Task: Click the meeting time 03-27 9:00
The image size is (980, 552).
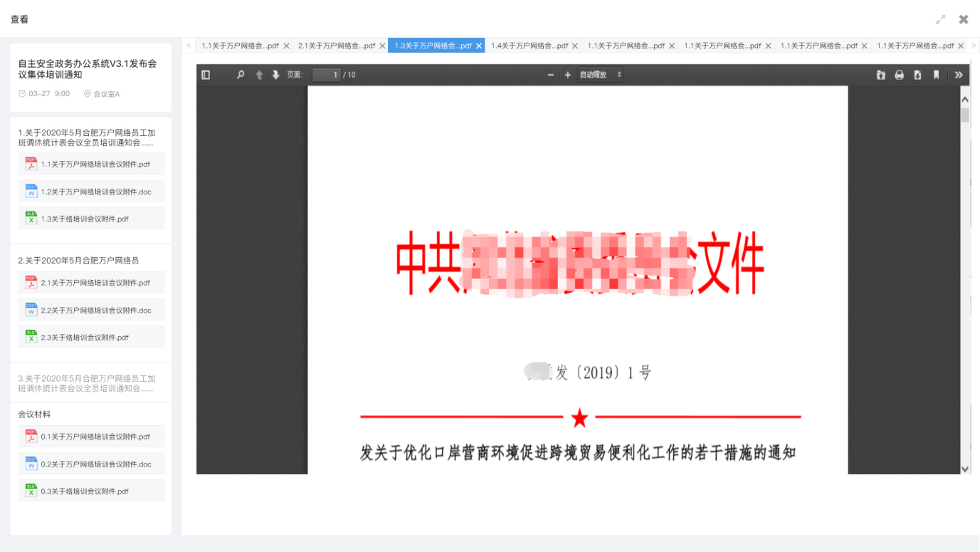Action: (44, 94)
